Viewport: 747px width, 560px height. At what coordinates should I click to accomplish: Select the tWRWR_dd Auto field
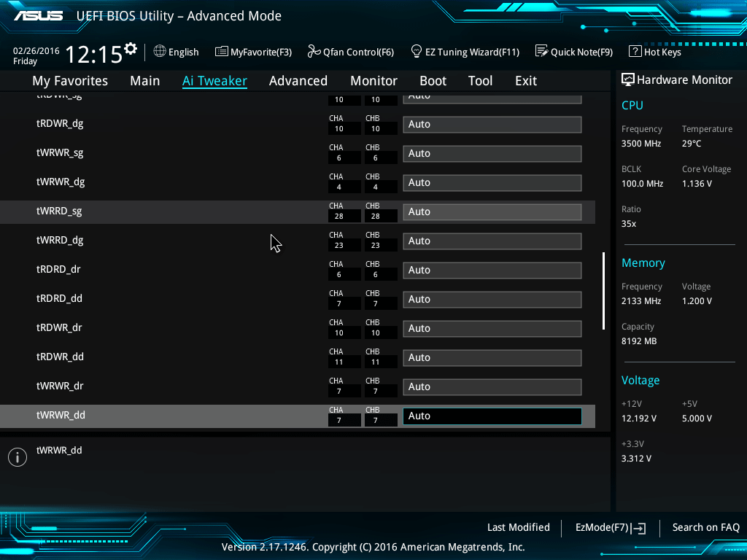(x=492, y=416)
